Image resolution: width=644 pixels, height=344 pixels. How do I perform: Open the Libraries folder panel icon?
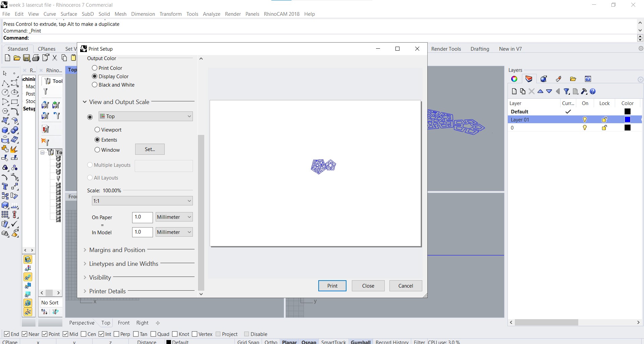tap(573, 79)
